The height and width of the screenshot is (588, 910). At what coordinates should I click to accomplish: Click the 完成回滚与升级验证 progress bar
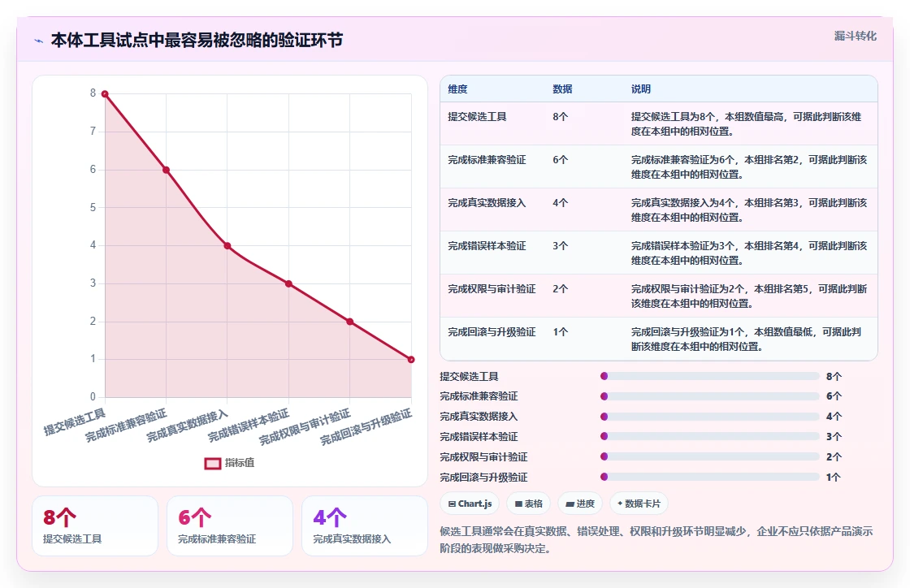click(x=710, y=477)
